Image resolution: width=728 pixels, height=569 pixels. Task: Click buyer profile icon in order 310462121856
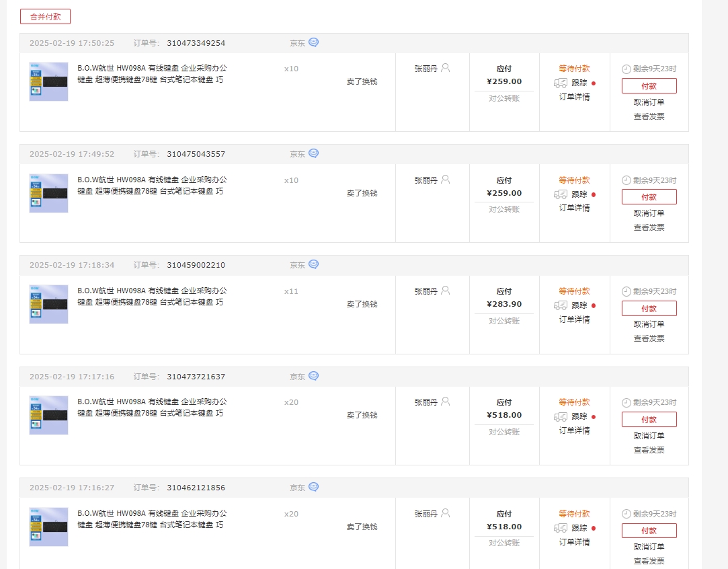pos(445,513)
